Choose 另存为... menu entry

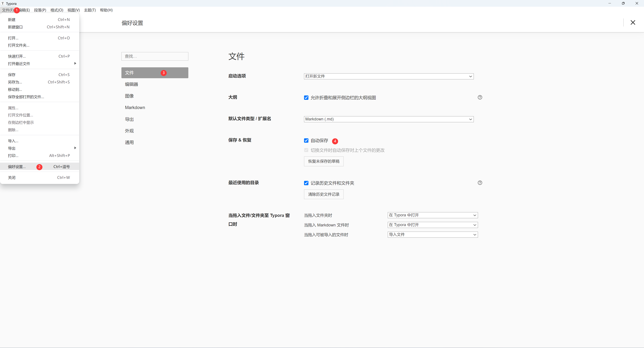click(40, 82)
